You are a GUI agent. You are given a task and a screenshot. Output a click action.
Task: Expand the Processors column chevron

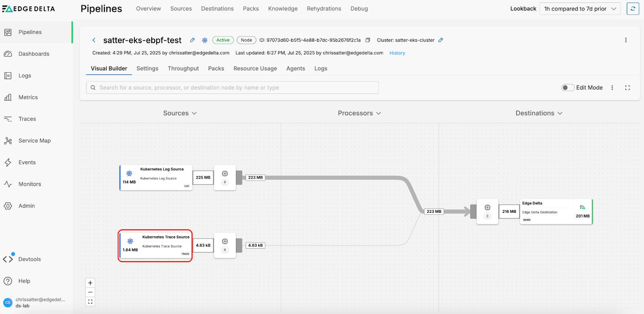pos(378,113)
